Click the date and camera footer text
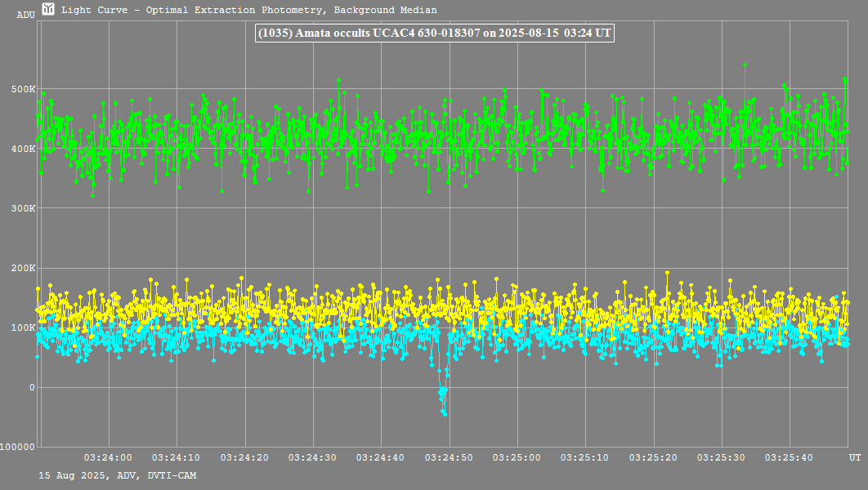This screenshot has width=868, height=490. coord(117,475)
